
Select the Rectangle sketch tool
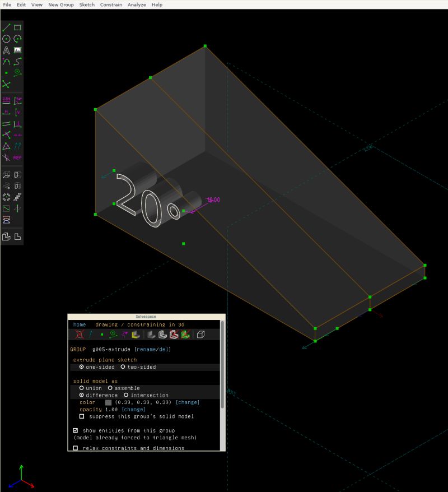(16, 27)
